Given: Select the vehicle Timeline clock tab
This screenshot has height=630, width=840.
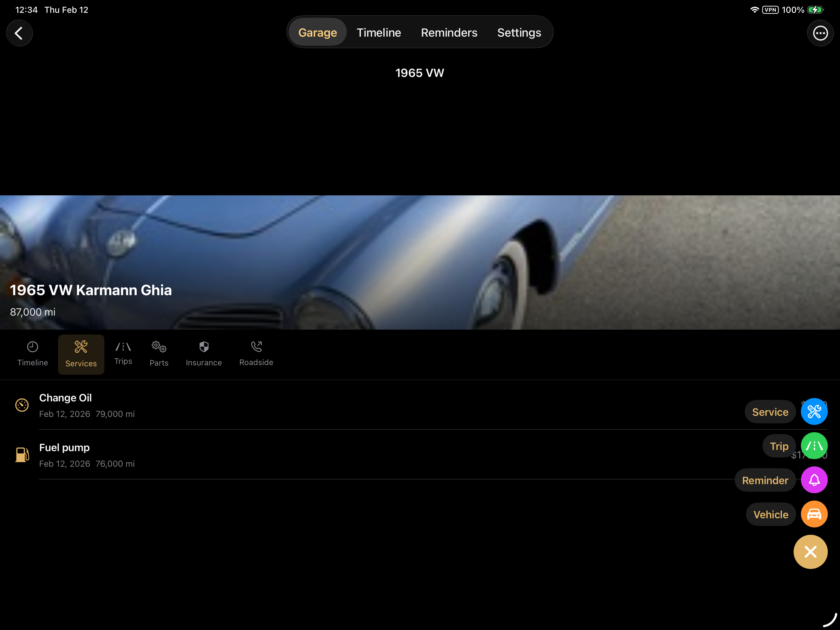Looking at the screenshot, I should coord(33,354).
